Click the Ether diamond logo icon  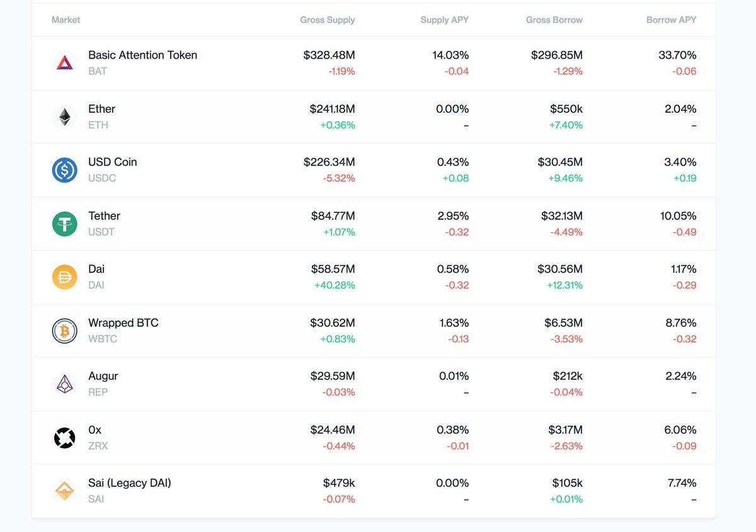point(64,116)
